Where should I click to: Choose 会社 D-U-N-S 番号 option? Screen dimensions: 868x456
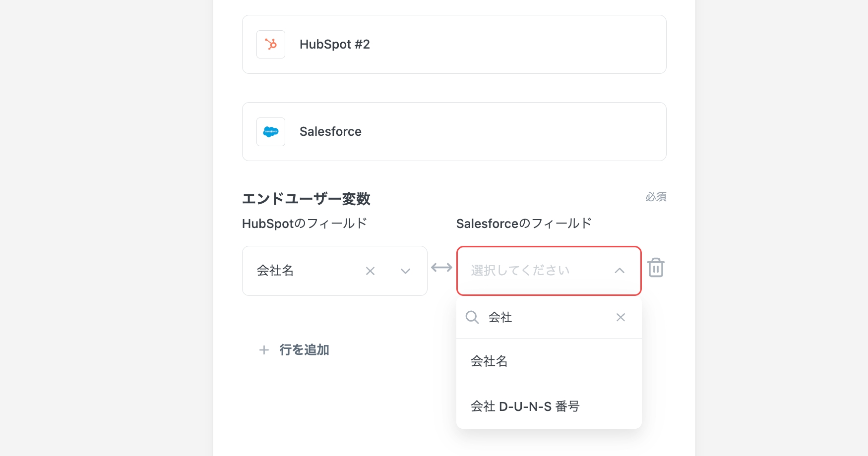(525, 406)
